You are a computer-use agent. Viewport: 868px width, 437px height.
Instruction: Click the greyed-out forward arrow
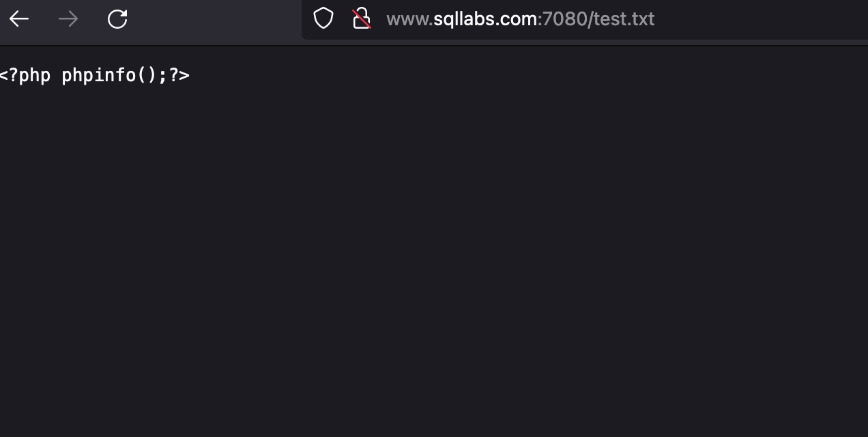click(68, 19)
